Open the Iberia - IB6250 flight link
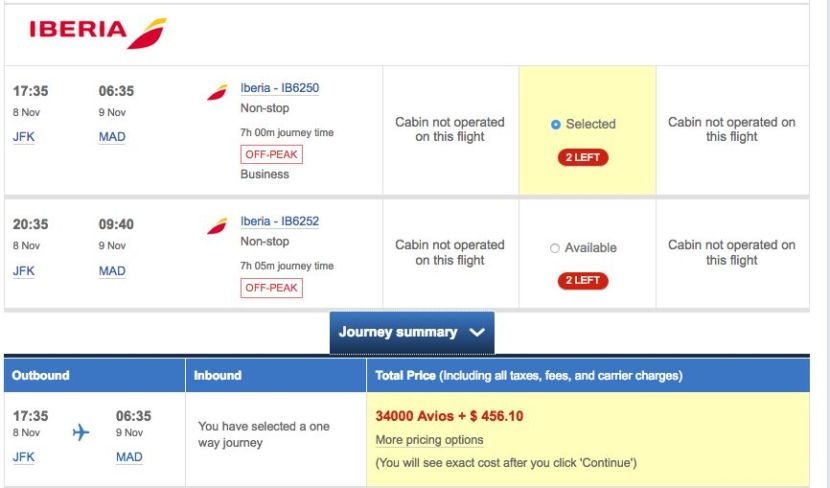This screenshot has width=830, height=488. (280, 88)
